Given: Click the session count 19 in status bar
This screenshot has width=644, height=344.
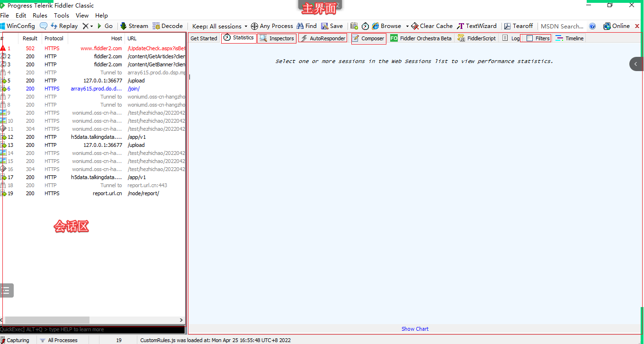Looking at the screenshot, I should coord(119,340).
